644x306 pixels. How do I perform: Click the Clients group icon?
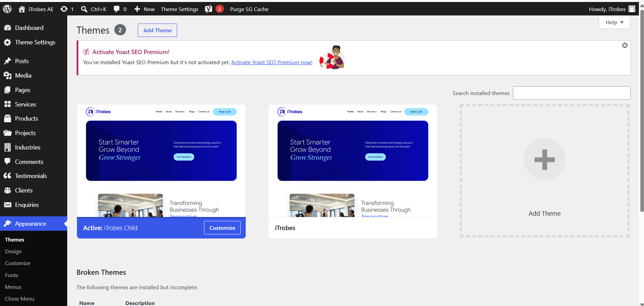7,190
